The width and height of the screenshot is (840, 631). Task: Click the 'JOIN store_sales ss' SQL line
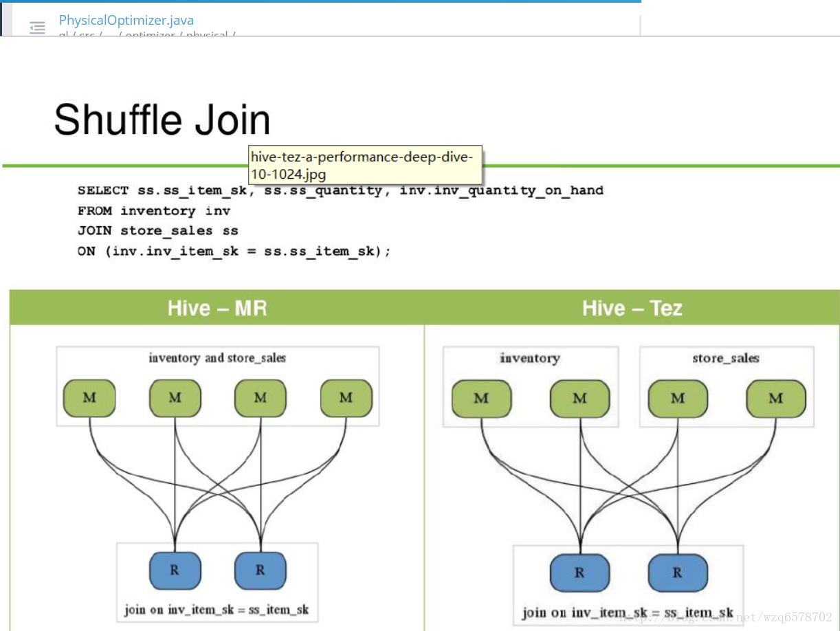158,231
